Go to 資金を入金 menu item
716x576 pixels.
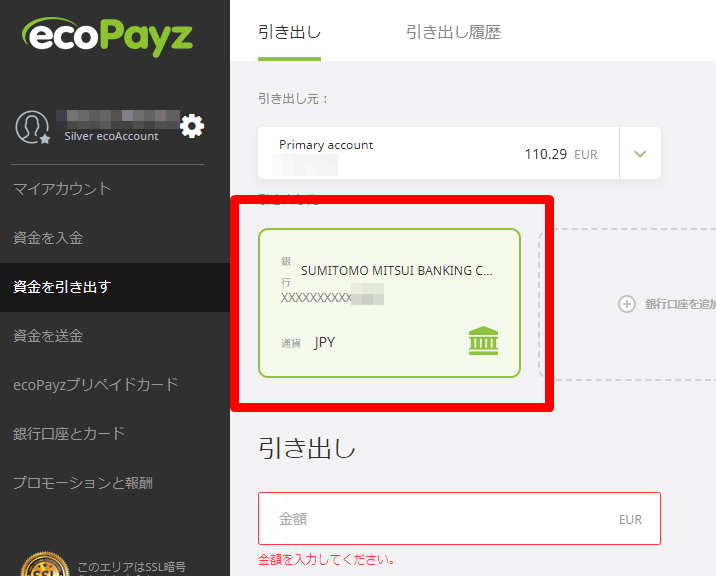(48, 238)
